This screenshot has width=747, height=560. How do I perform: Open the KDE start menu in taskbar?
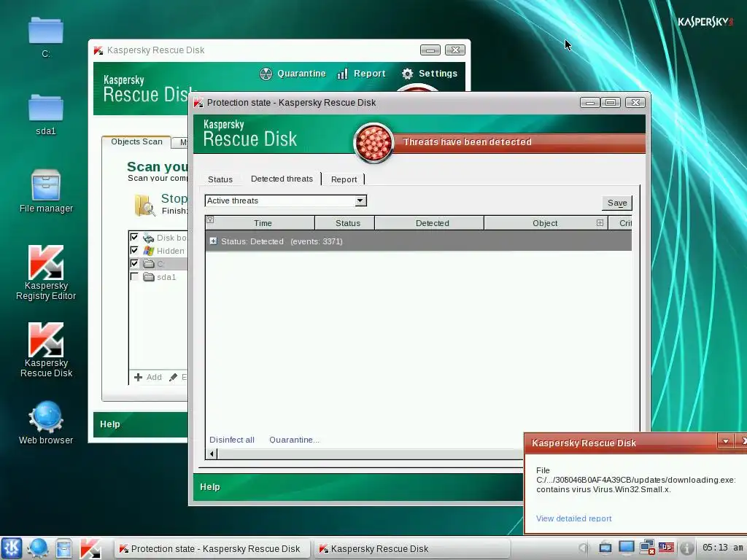click(x=12, y=548)
